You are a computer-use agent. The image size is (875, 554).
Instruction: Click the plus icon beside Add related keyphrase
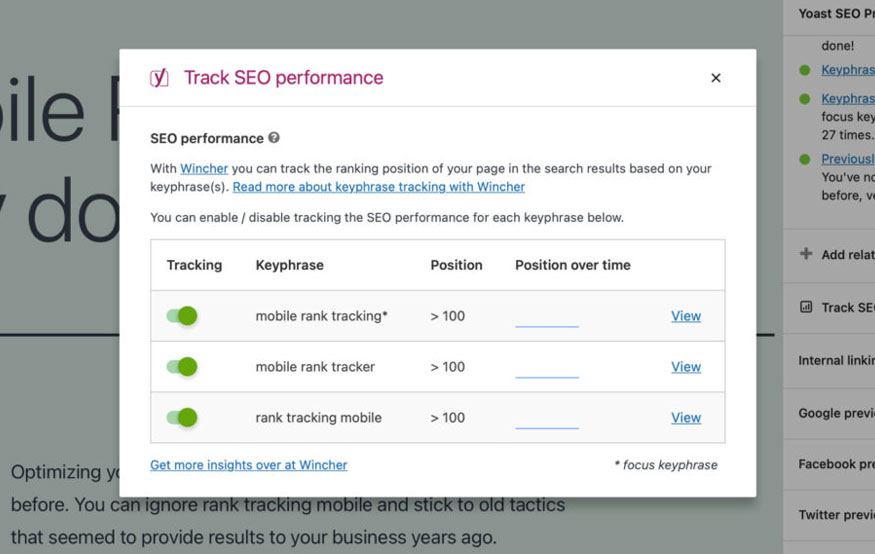click(x=806, y=254)
